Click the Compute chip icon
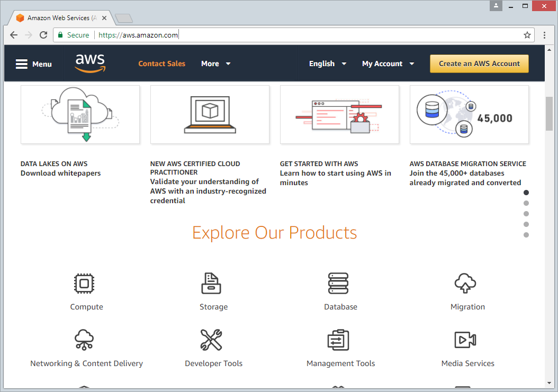This screenshot has width=558, height=392. pos(84,284)
